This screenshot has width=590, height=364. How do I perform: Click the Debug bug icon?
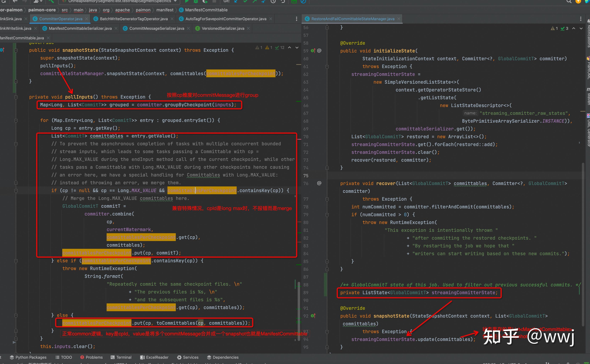[x=196, y=1]
